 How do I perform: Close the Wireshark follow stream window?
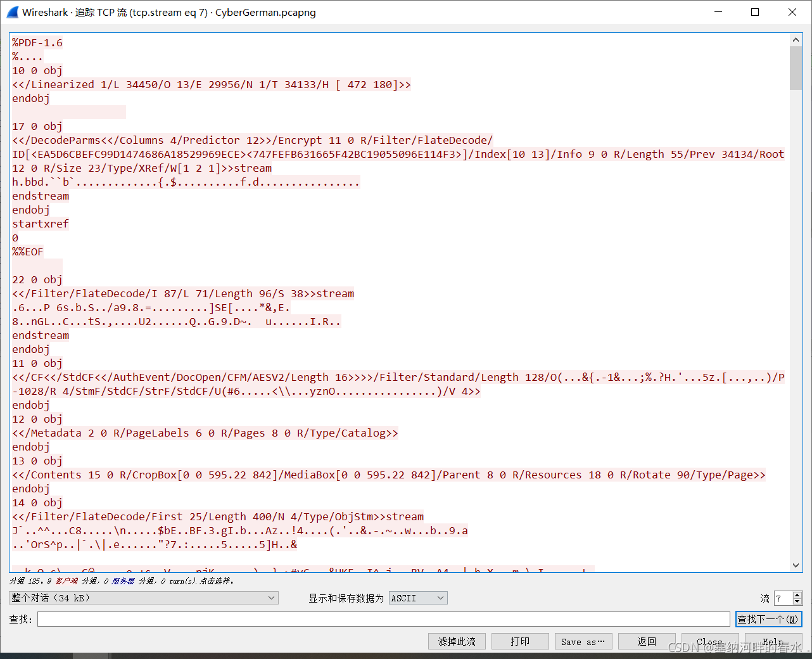[792, 12]
